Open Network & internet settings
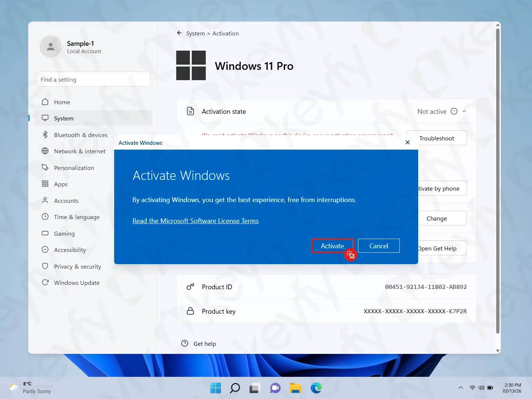 93,151
